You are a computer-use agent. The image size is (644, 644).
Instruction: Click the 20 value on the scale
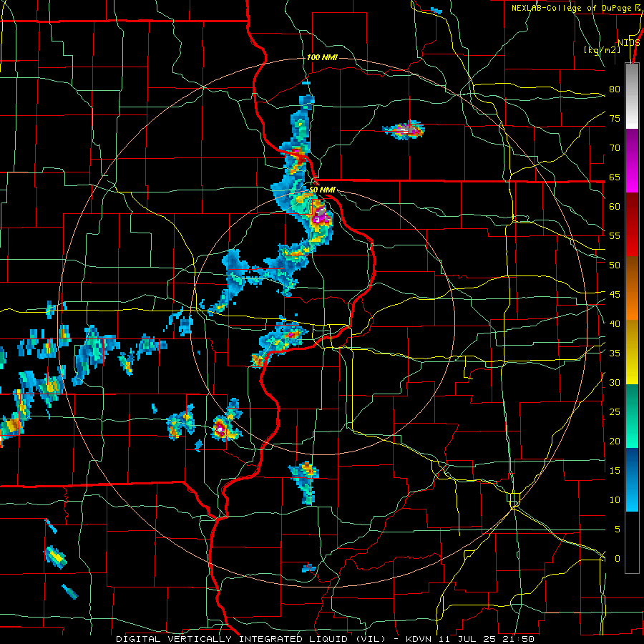click(x=615, y=441)
